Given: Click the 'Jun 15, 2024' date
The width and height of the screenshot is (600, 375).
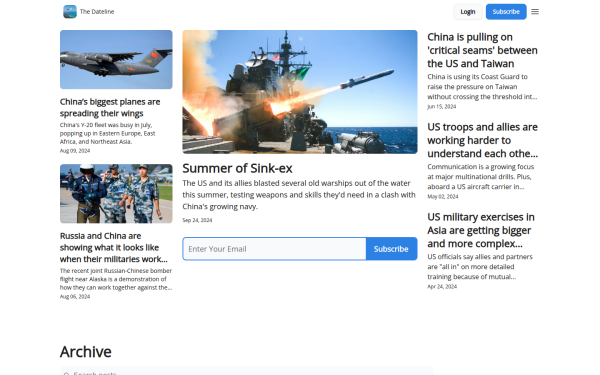Looking at the screenshot, I should (x=442, y=106).
